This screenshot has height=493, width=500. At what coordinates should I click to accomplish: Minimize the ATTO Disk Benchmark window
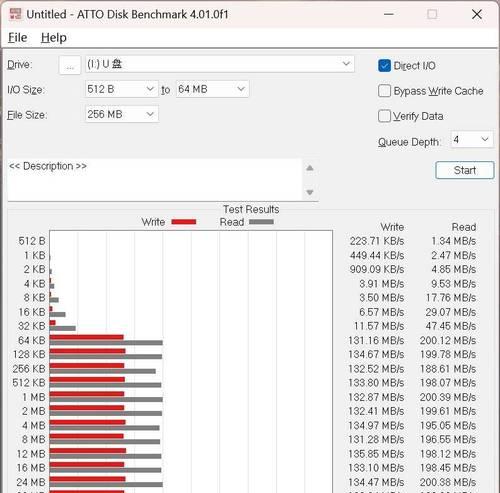[389, 14]
